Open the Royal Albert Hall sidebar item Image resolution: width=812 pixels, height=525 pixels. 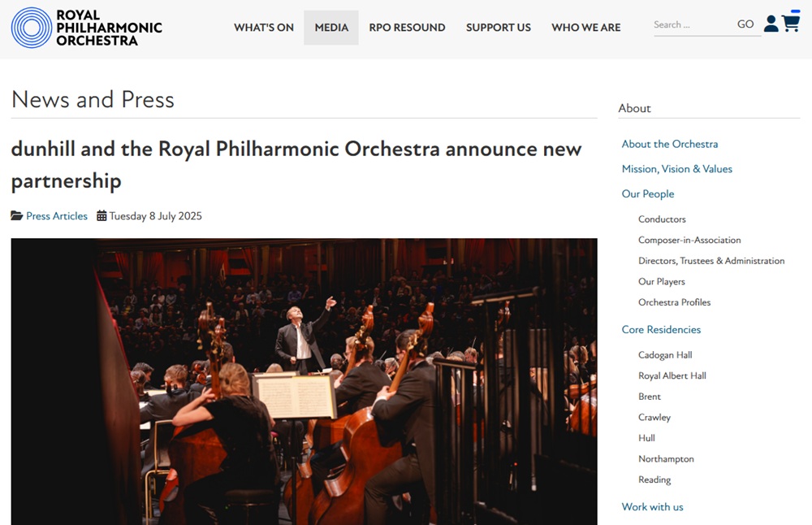click(672, 375)
